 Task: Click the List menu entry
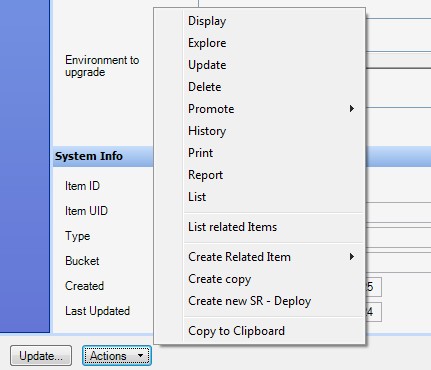pos(259,197)
